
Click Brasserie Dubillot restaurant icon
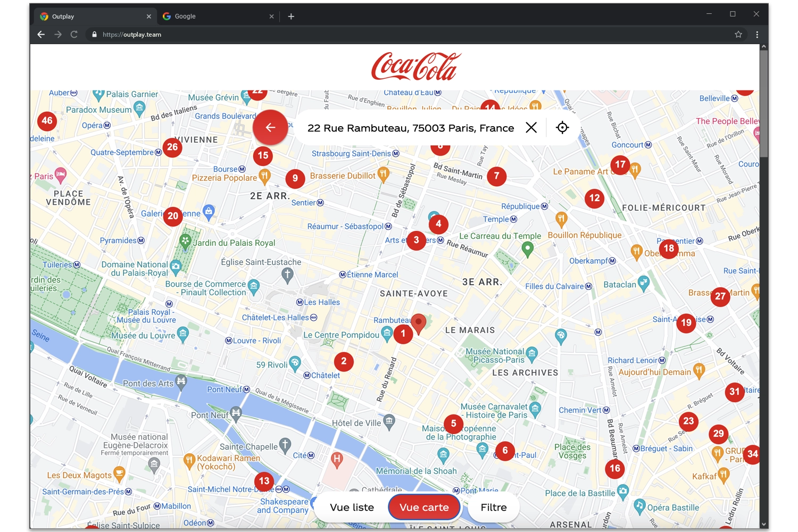point(383,174)
